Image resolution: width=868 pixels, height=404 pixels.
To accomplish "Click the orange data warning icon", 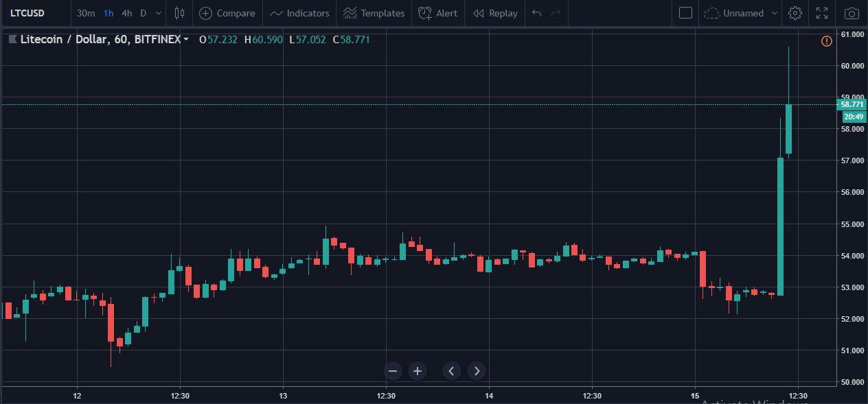I will tap(827, 41).
